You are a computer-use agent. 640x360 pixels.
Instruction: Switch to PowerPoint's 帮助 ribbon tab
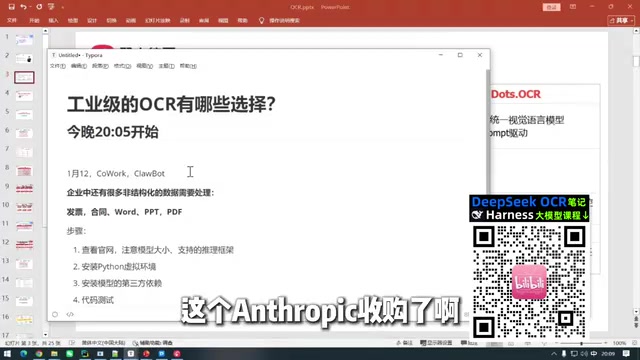(x=242, y=20)
